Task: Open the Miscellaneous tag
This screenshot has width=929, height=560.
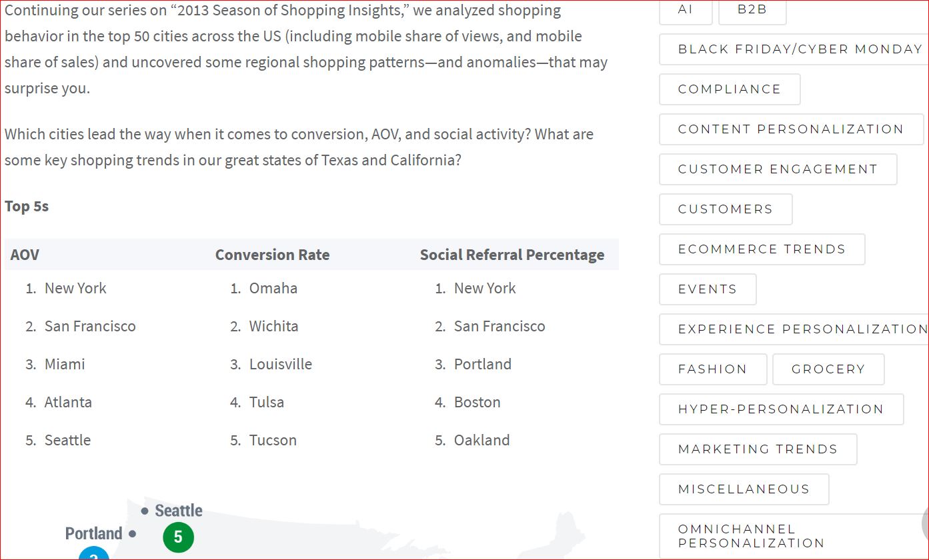Action: tap(744, 489)
